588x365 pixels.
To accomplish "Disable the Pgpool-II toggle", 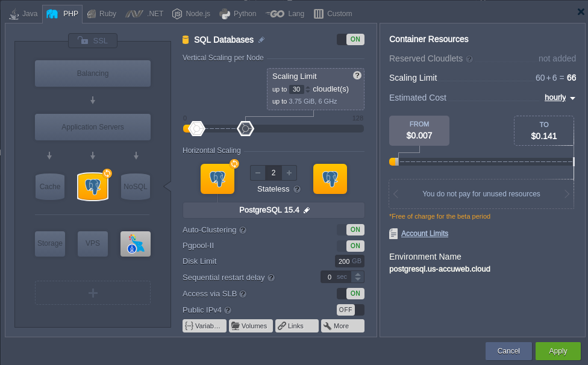I will click(350, 246).
